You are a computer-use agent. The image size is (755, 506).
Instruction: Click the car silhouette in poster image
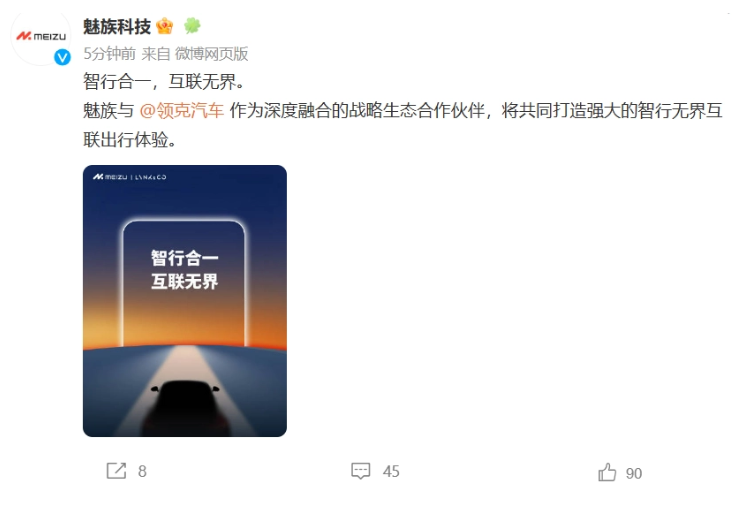point(185,408)
